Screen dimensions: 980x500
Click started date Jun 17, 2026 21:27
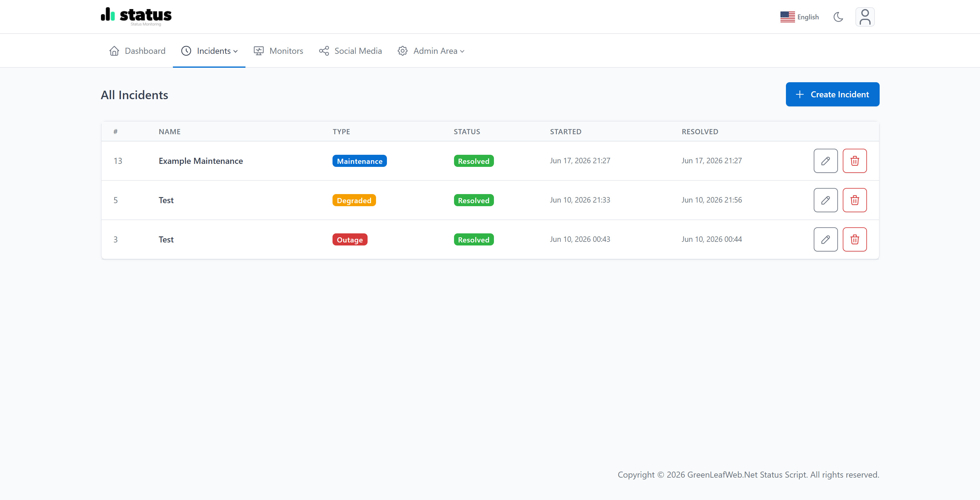tap(580, 161)
